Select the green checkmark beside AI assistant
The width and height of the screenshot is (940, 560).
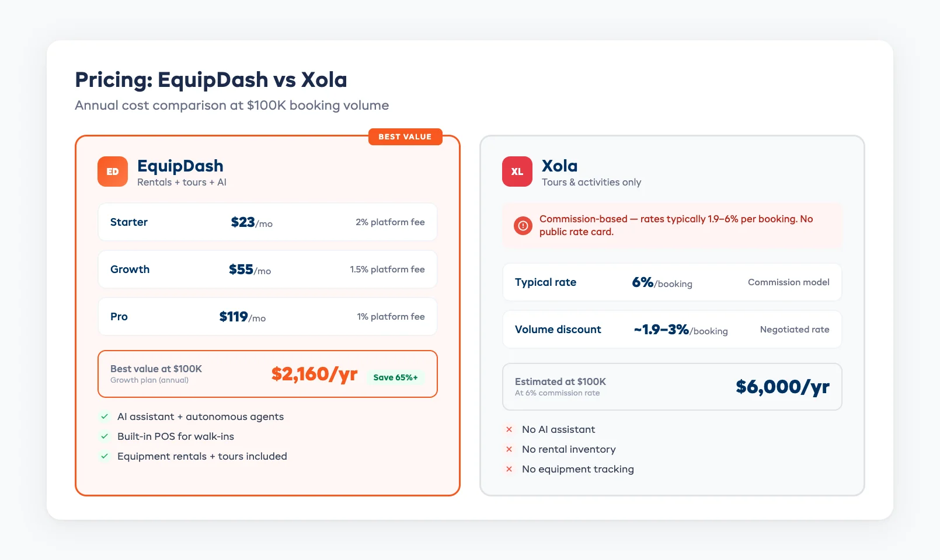tap(105, 416)
